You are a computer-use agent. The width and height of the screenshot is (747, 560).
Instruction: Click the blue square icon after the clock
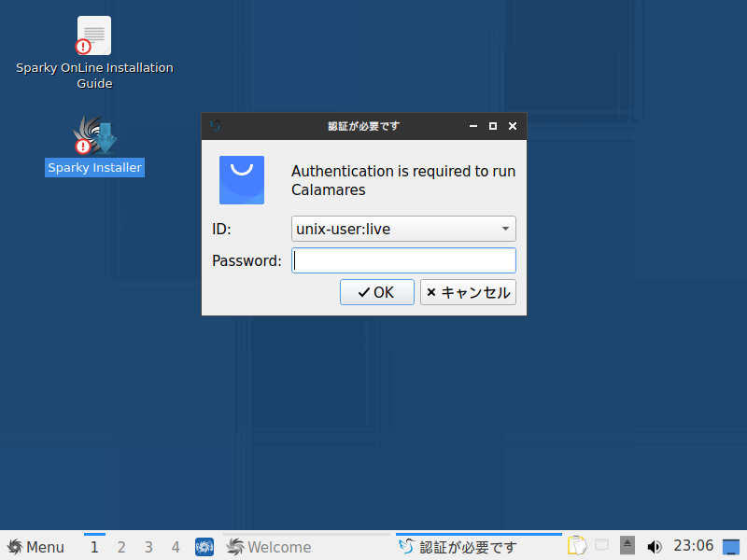pos(731,546)
